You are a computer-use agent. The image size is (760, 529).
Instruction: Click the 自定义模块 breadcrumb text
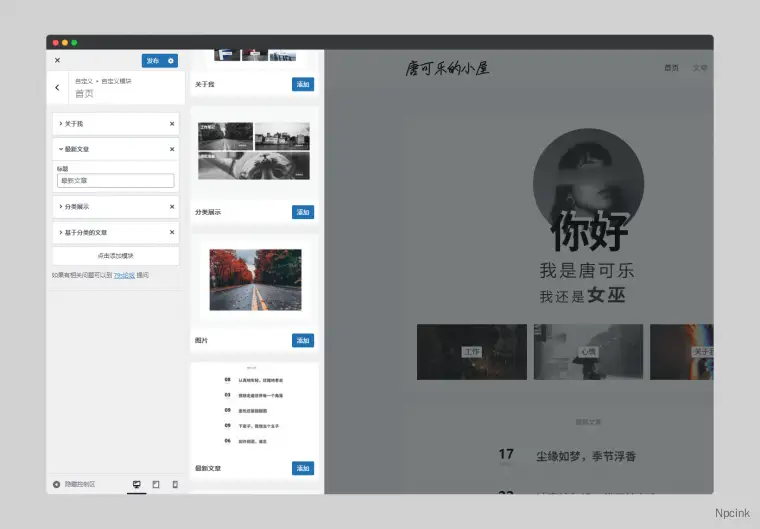116,81
